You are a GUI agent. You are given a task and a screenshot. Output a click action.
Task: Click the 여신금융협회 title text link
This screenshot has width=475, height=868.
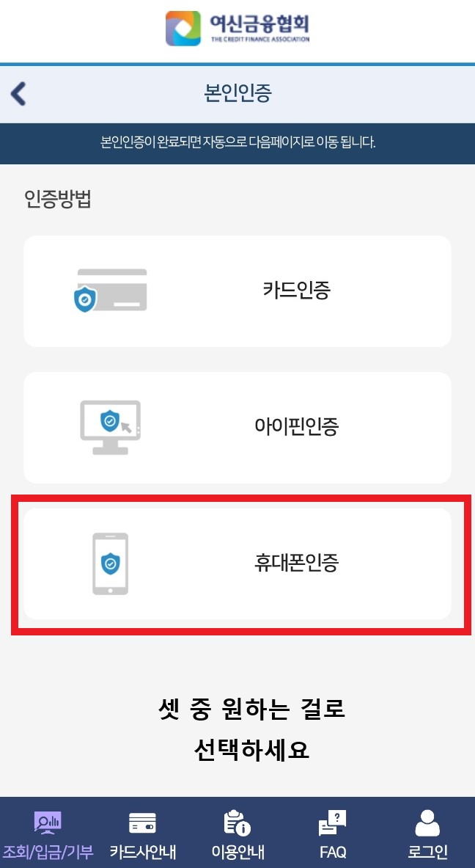coord(259,24)
